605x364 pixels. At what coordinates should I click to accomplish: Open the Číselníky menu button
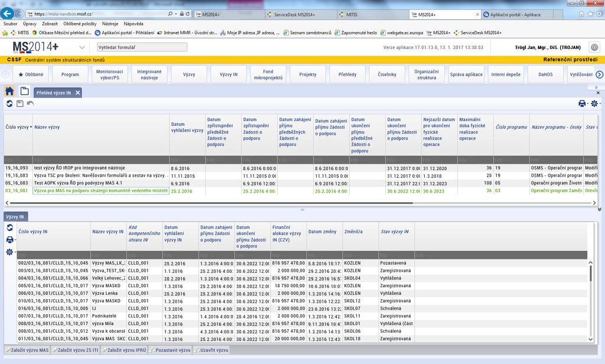point(387,74)
